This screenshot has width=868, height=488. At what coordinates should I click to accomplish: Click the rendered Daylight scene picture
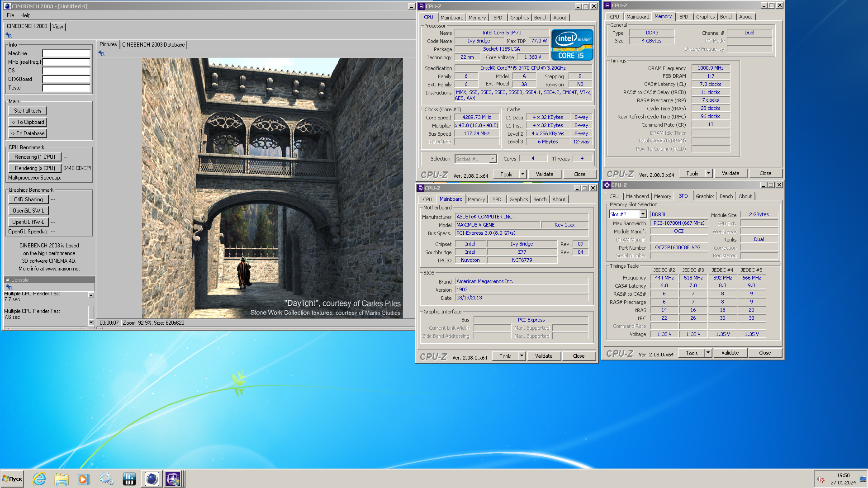point(272,188)
